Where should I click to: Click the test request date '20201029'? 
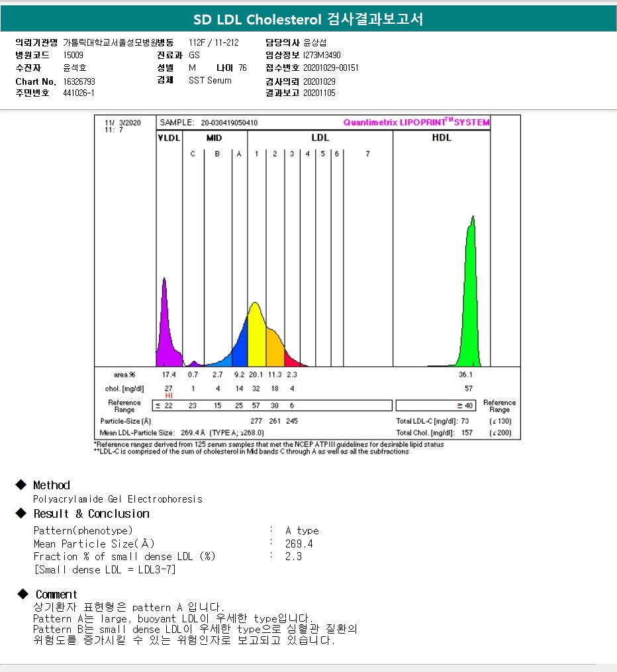(319, 81)
